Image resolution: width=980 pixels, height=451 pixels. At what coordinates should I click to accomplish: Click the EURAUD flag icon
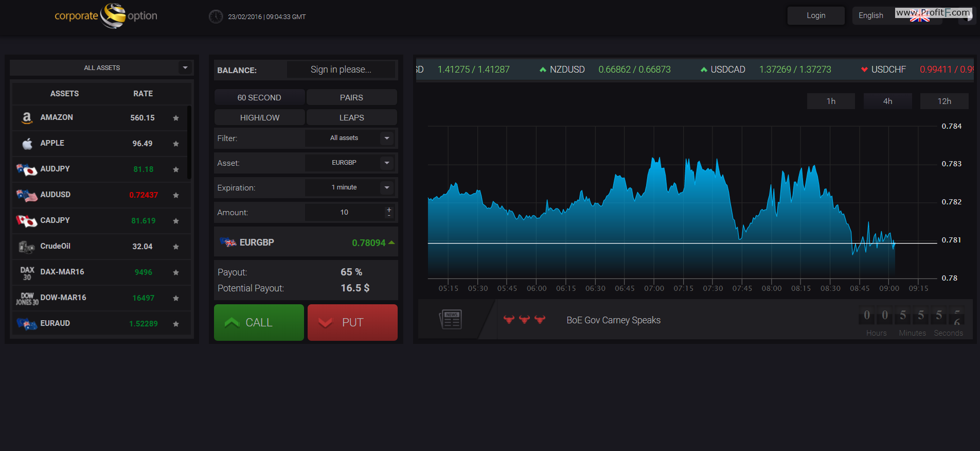pyautogui.click(x=27, y=324)
